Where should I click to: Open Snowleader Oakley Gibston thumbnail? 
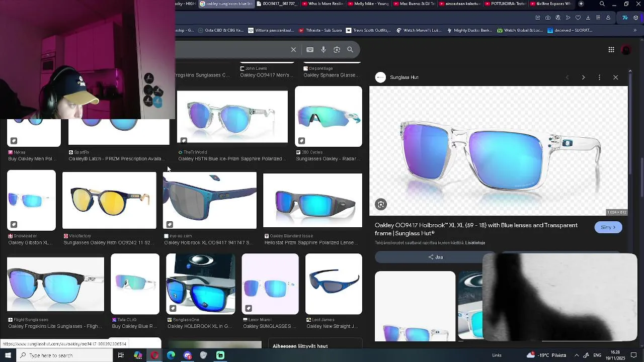click(31, 200)
